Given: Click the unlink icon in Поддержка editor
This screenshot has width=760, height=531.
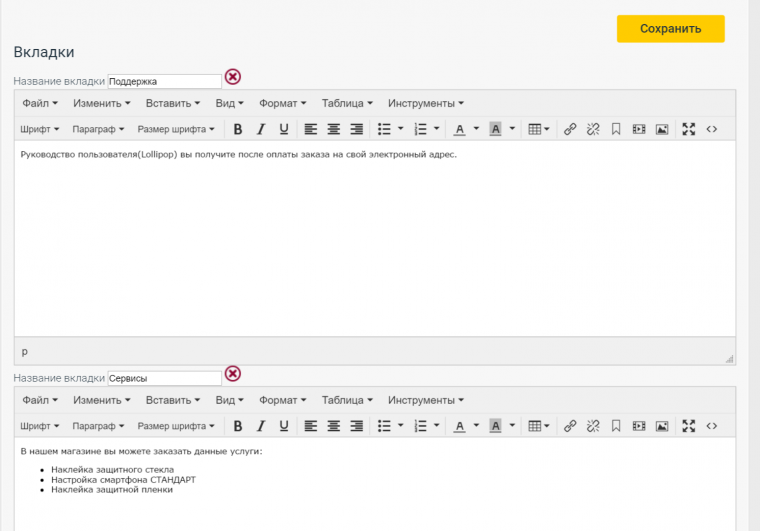Looking at the screenshot, I should pyautogui.click(x=593, y=129).
